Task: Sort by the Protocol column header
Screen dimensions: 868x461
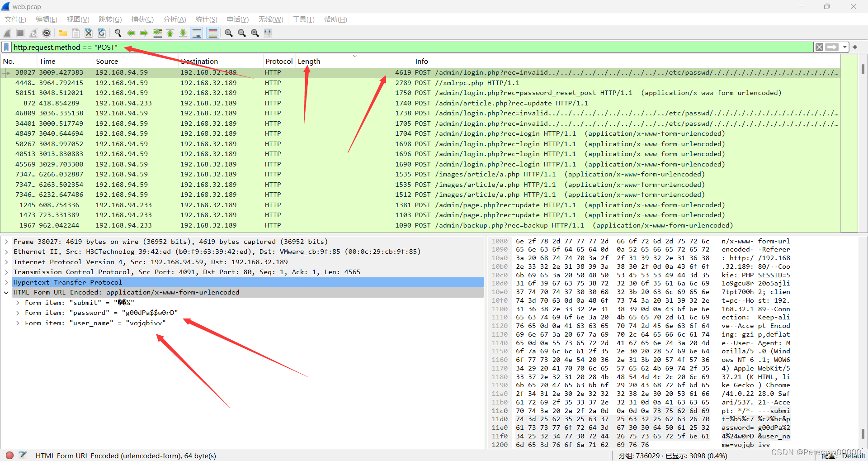Action: click(279, 61)
